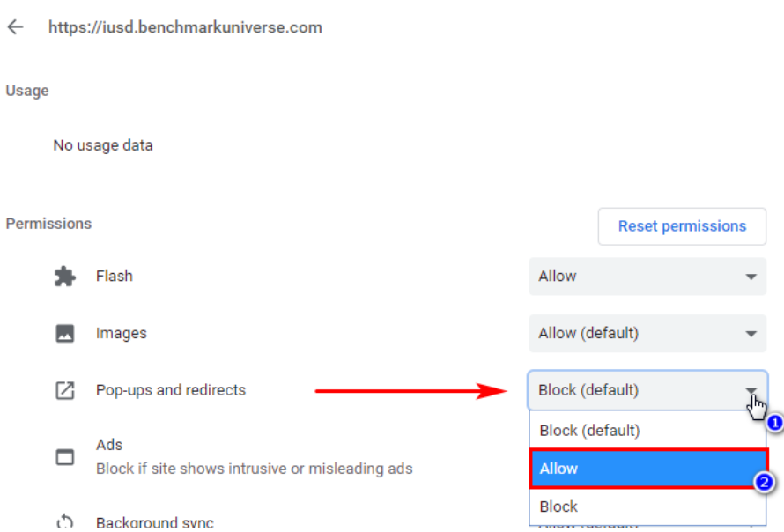The width and height of the screenshot is (784, 532).
Task: Click the Ads description text
Action: pos(254,469)
